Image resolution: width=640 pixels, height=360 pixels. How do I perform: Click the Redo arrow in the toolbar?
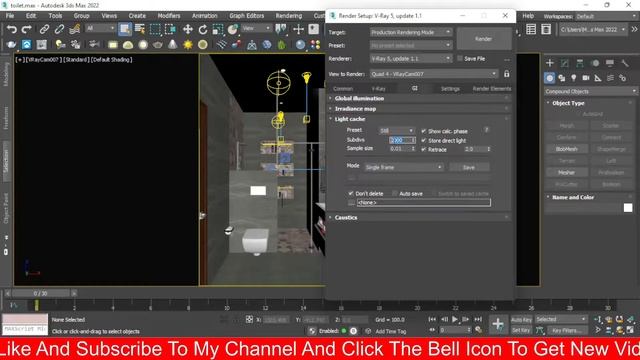point(27,29)
